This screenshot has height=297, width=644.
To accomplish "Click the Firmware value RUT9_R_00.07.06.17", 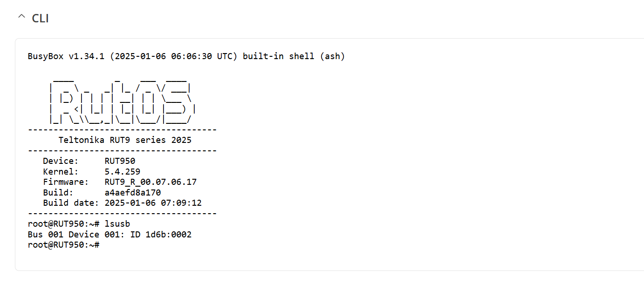I will pos(151,182).
